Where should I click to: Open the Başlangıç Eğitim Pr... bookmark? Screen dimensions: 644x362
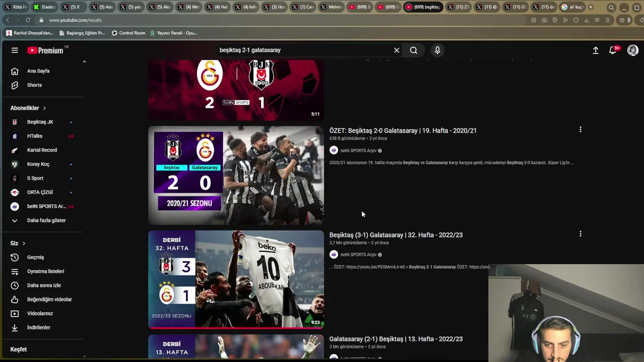[x=82, y=33]
